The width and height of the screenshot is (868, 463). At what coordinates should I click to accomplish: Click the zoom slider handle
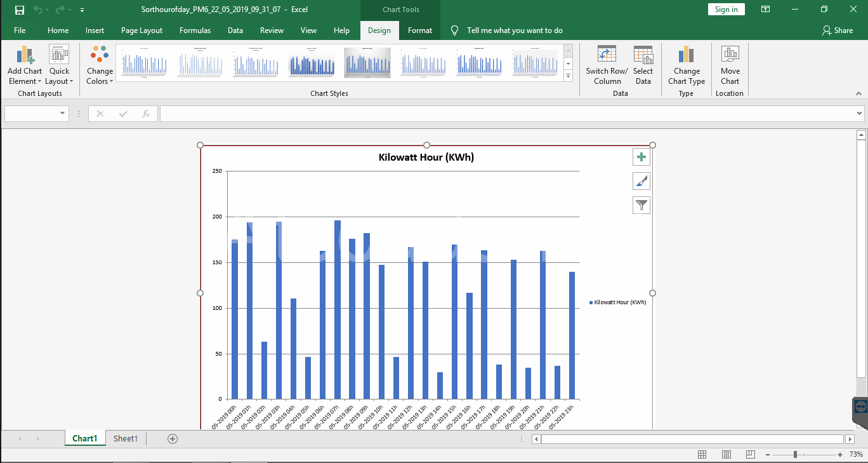click(795, 455)
